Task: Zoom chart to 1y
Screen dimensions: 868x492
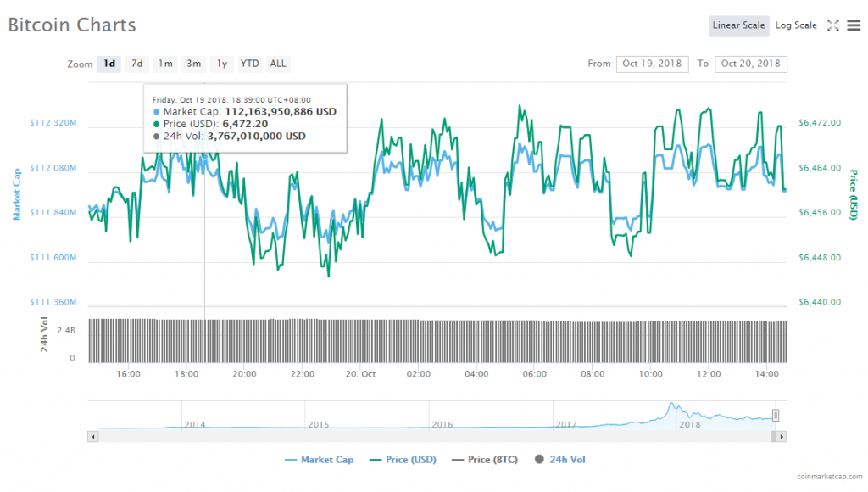Action: tap(222, 64)
